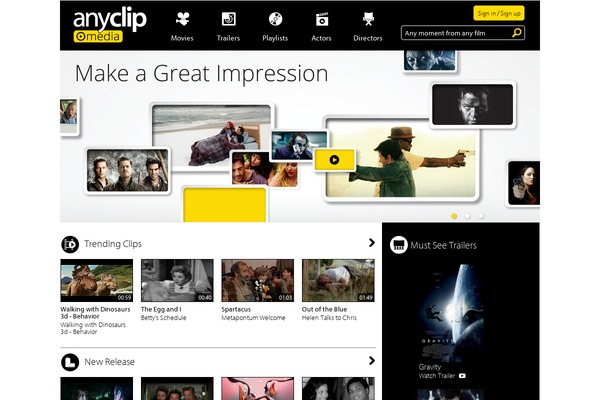Viewport: 600px width, 400px height.
Task: Click The Egg and I title link
Action: click(161, 309)
